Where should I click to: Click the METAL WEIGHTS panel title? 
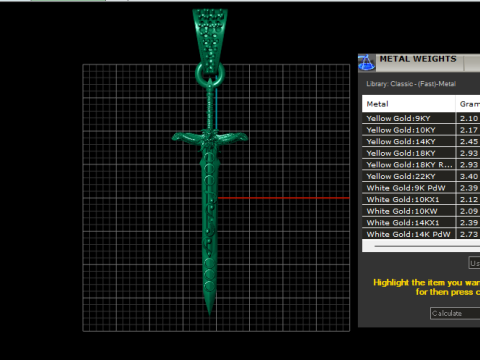(x=418, y=59)
